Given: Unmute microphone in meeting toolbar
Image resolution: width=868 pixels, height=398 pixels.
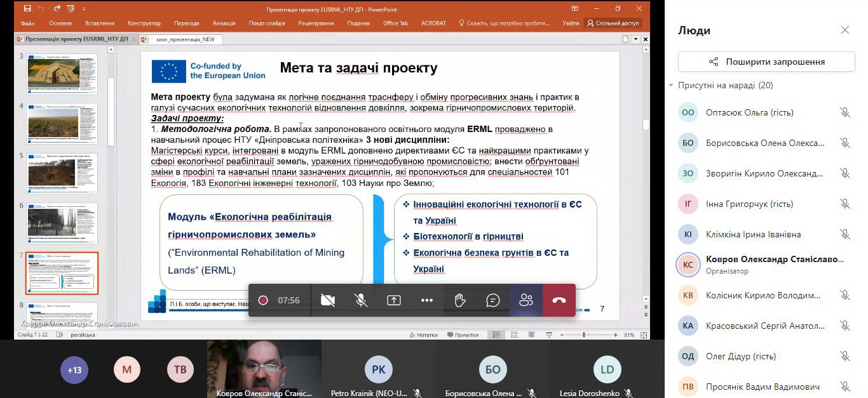Looking at the screenshot, I should point(361,300).
